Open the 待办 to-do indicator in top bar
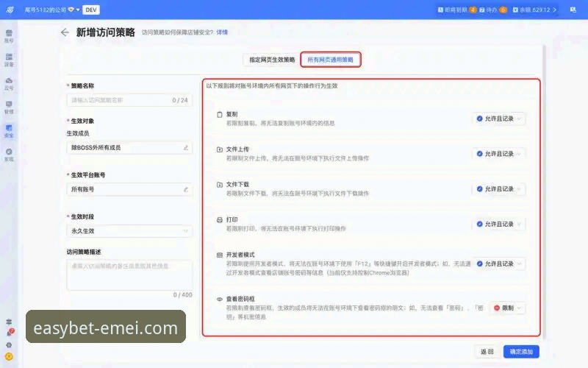The image size is (588, 368). pyautogui.click(x=488, y=10)
